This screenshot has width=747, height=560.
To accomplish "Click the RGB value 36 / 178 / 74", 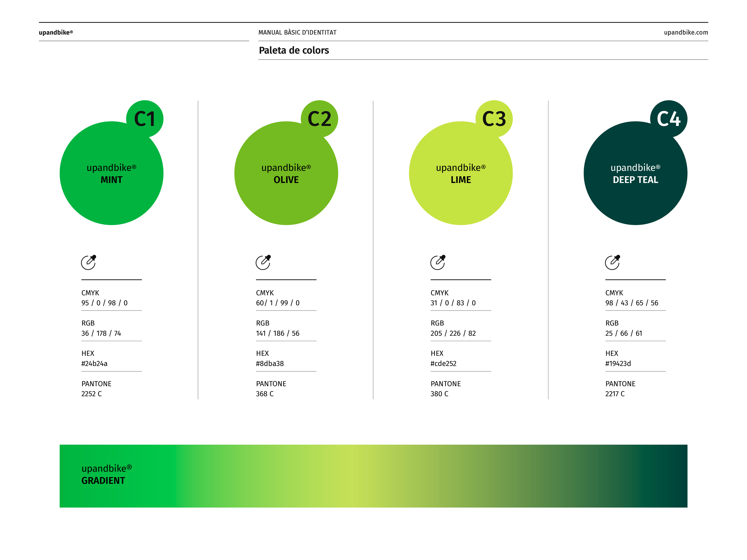I will (x=101, y=333).
